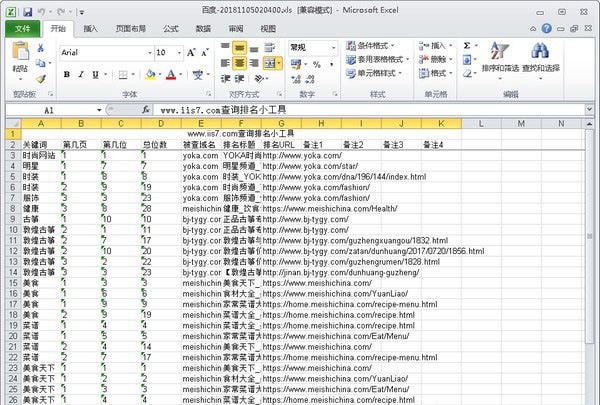
Task: Toggle top vertical alignment
Action: 225,48
